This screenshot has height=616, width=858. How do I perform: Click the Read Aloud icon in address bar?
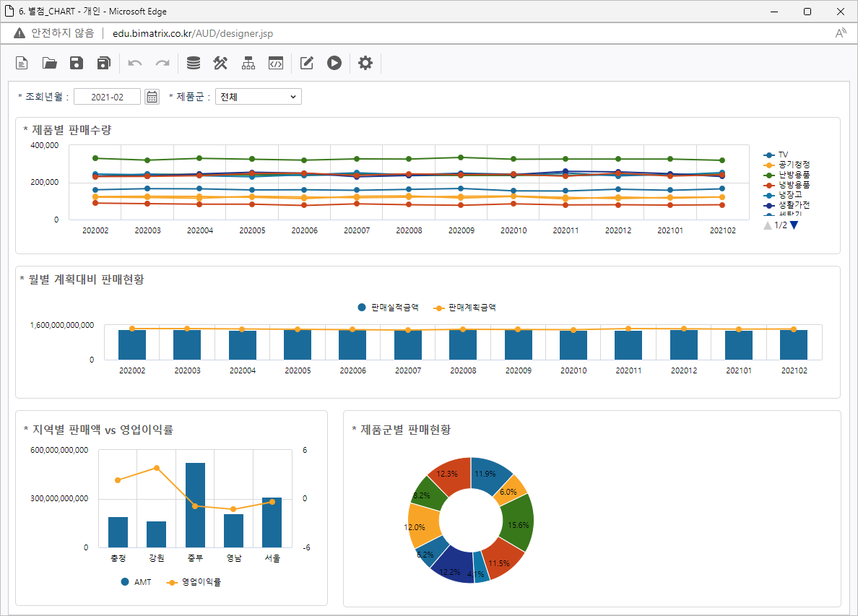click(841, 33)
